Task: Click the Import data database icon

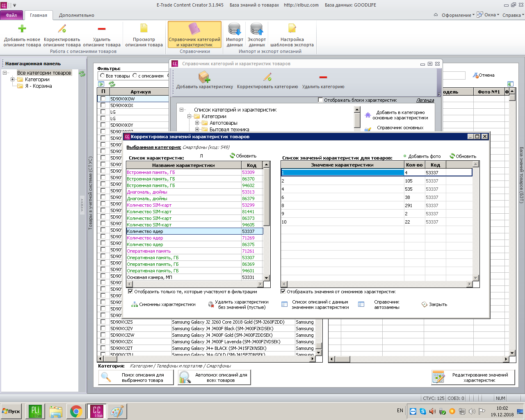Action: [x=235, y=29]
